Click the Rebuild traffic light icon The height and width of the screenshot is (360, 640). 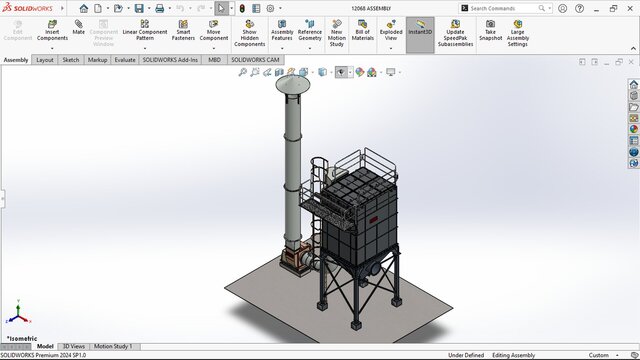click(x=242, y=8)
